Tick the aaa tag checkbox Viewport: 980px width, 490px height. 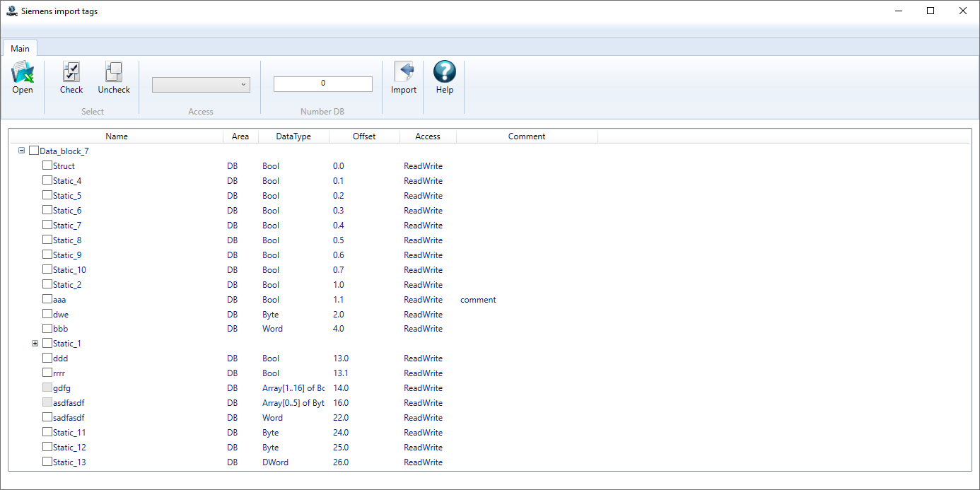coord(47,299)
